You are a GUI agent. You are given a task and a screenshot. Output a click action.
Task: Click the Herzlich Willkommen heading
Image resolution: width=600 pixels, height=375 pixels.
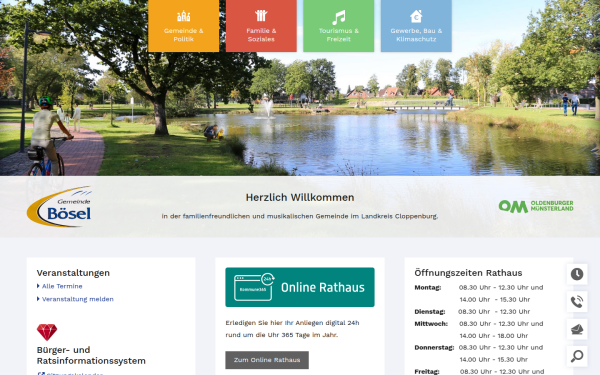pyautogui.click(x=300, y=197)
